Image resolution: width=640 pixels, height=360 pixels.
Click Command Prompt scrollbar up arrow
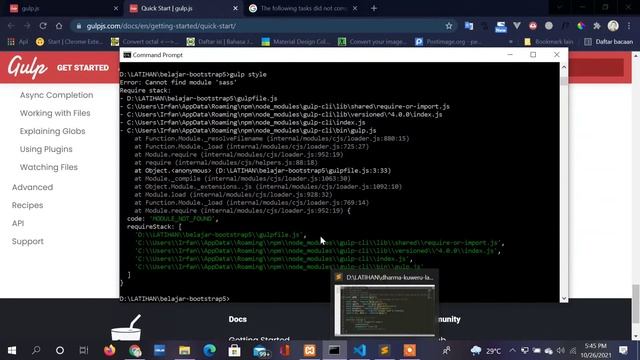click(564, 67)
